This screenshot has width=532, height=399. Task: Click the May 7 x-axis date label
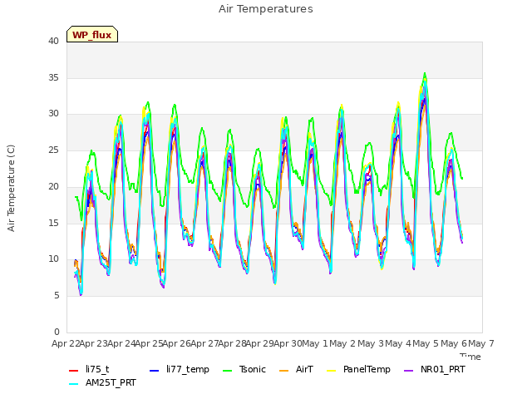point(481,343)
